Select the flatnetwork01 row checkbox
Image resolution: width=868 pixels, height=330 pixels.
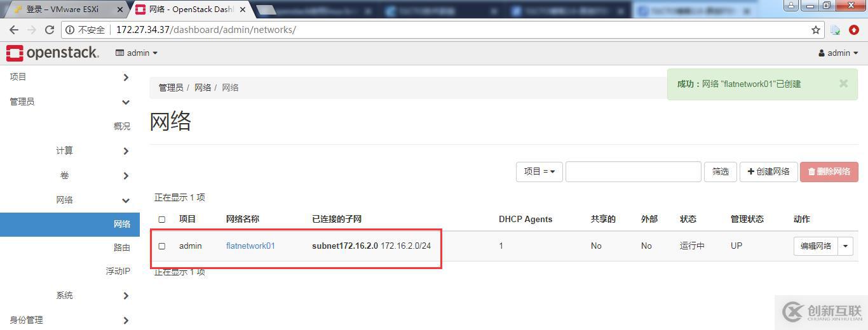pos(161,246)
